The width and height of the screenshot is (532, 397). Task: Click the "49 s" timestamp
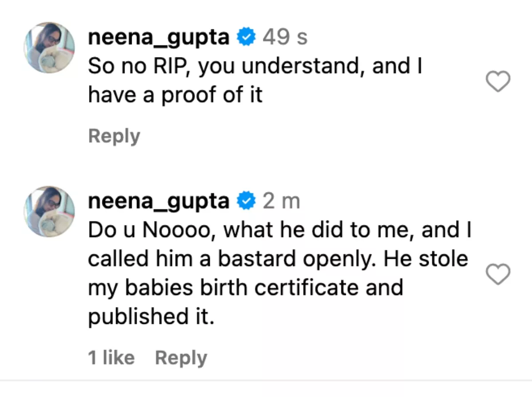click(x=285, y=38)
